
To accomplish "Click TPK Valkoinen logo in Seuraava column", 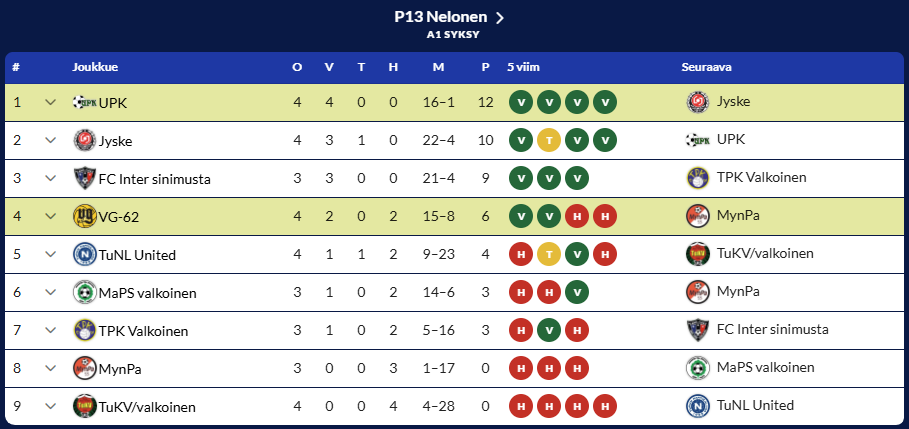I will coord(697,178).
